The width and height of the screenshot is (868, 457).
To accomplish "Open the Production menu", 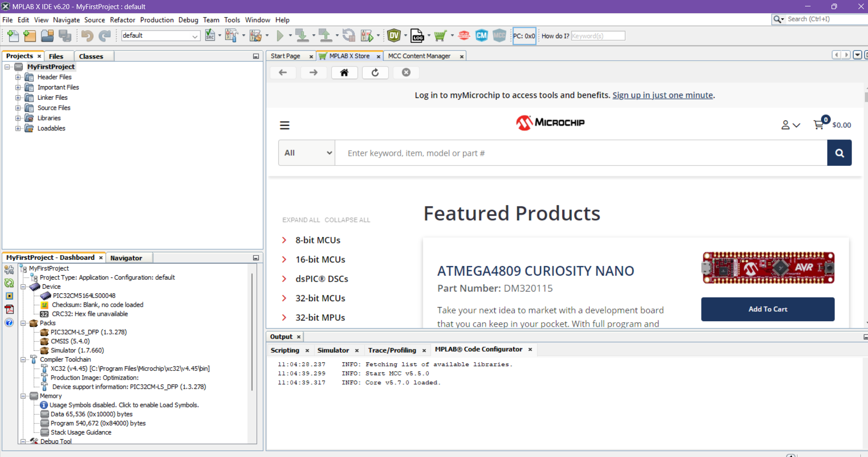I will coord(156,20).
